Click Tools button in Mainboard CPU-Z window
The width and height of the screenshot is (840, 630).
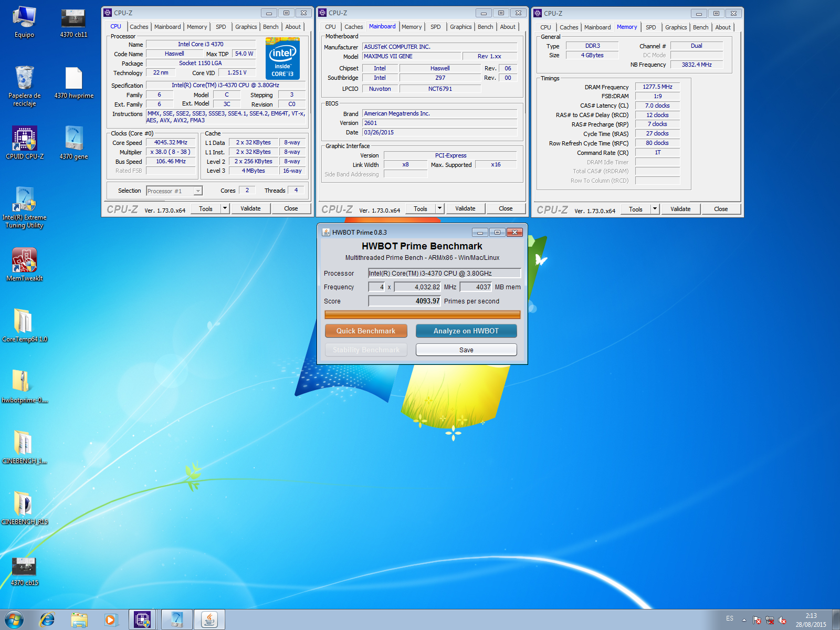421,208
